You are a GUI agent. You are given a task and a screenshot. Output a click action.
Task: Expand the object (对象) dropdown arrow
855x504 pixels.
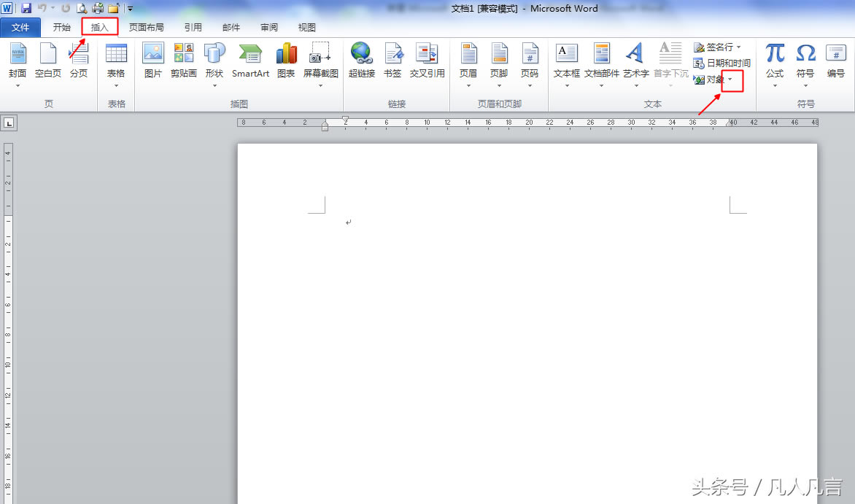(730, 80)
